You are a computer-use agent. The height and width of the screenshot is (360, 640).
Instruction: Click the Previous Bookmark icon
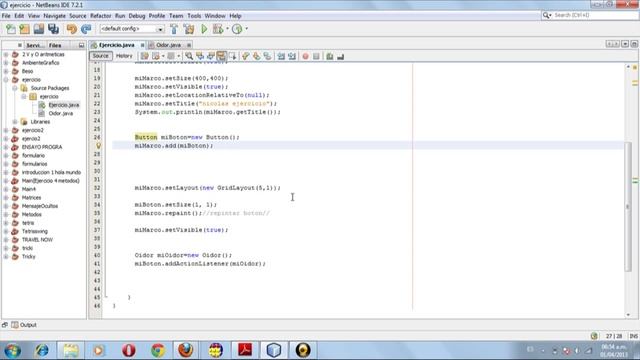(246, 56)
